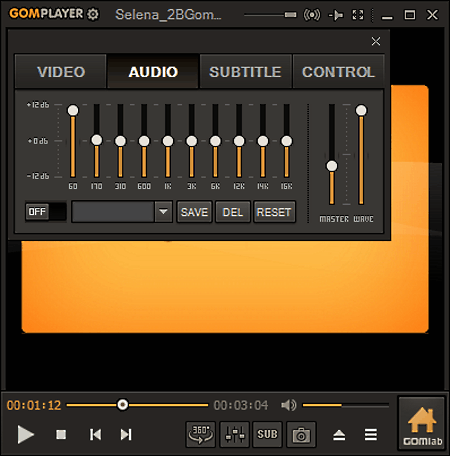Click the MASTER volume slider knob
Viewport: 450px width, 456px height.
point(332,166)
